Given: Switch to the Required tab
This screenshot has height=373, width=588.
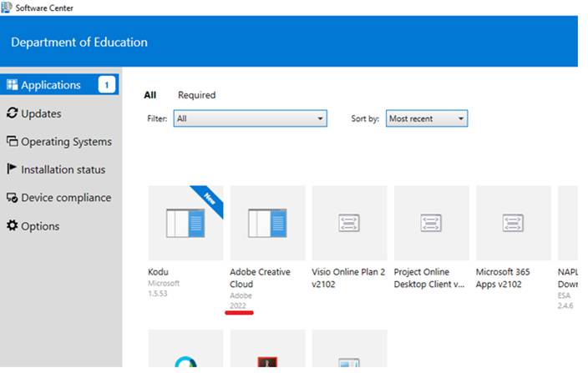Looking at the screenshot, I should 196,95.
